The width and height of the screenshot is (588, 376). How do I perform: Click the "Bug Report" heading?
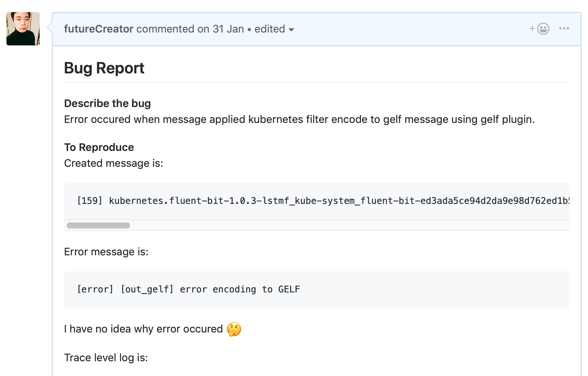click(104, 68)
